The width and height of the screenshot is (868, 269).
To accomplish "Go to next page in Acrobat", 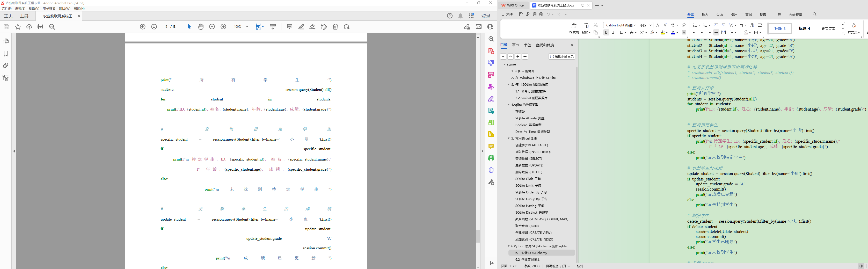I will 154,27.
